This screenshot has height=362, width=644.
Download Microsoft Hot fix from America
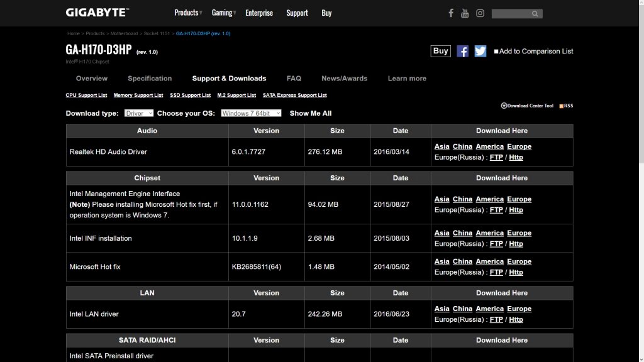(489, 261)
